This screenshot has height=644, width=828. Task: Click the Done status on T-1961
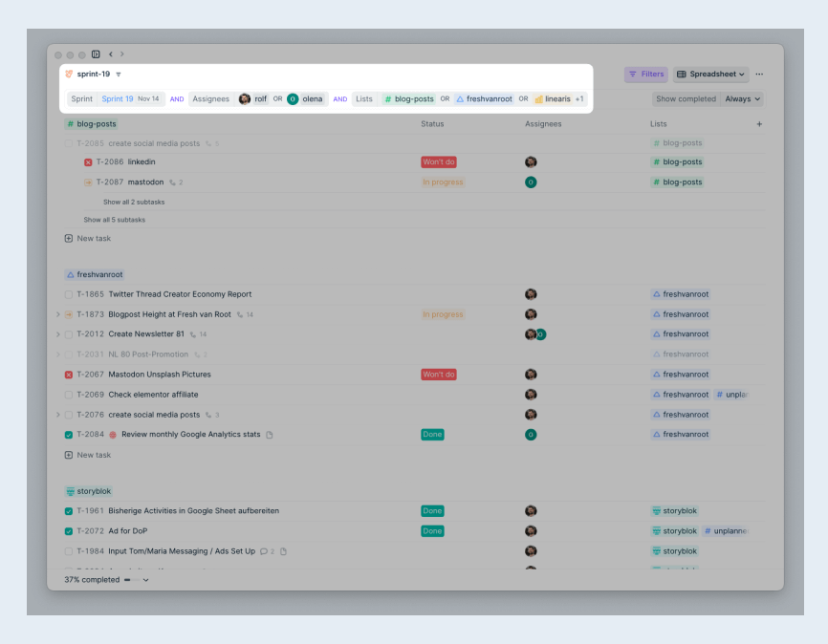click(432, 511)
